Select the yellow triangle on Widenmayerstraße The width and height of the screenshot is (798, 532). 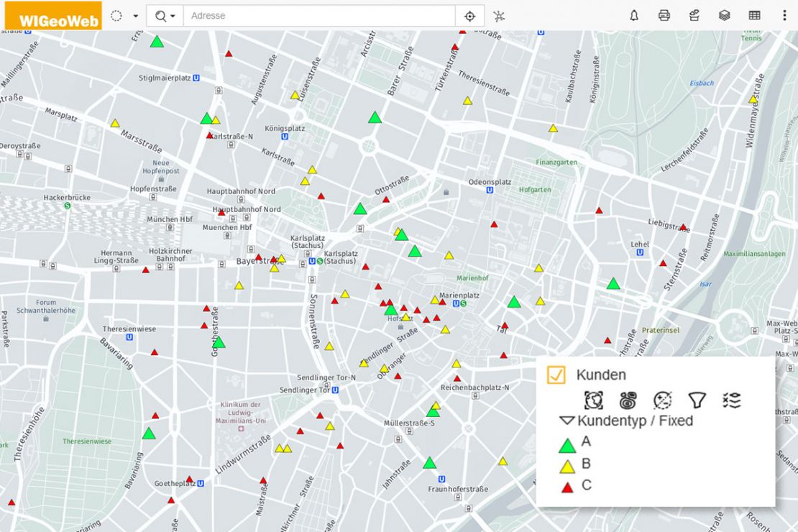tap(753, 99)
